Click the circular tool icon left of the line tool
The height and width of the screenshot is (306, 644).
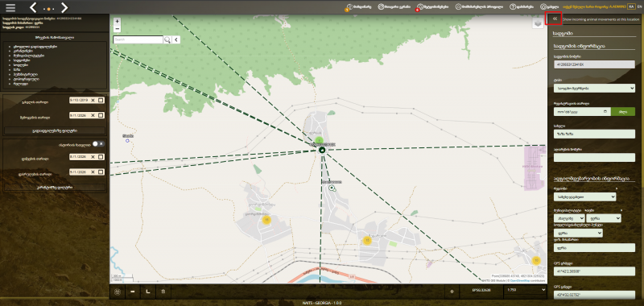[118, 292]
